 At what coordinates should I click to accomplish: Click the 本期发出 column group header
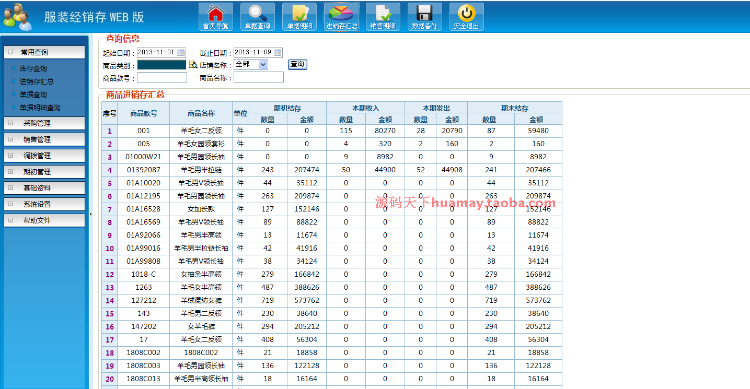tap(436, 108)
